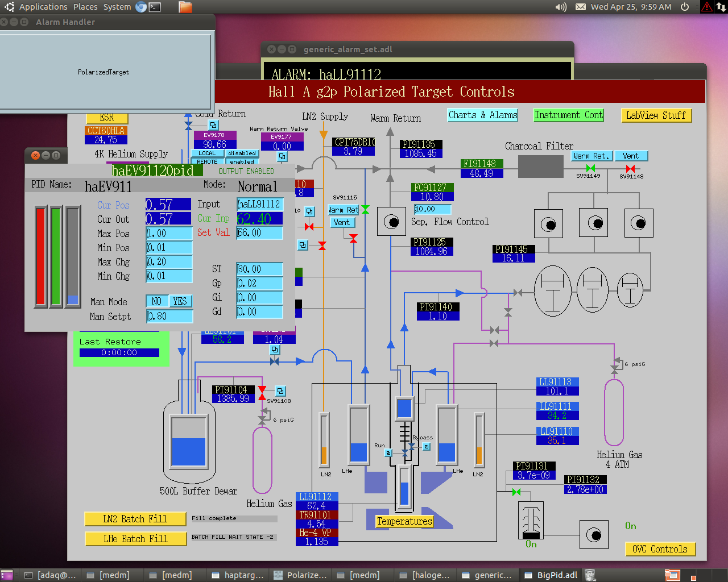Click green valve icon above SV91149
This screenshot has width=728, height=582.
590,168
